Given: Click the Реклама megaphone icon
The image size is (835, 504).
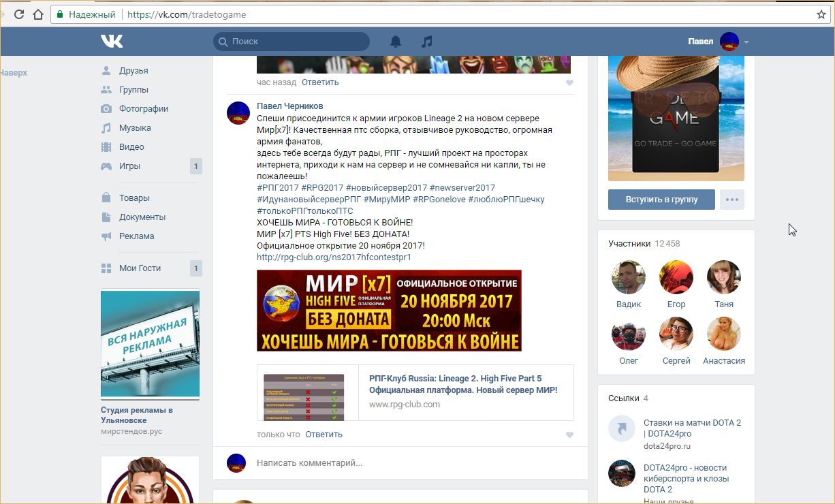Looking at the screenshot, I should 106,236.
